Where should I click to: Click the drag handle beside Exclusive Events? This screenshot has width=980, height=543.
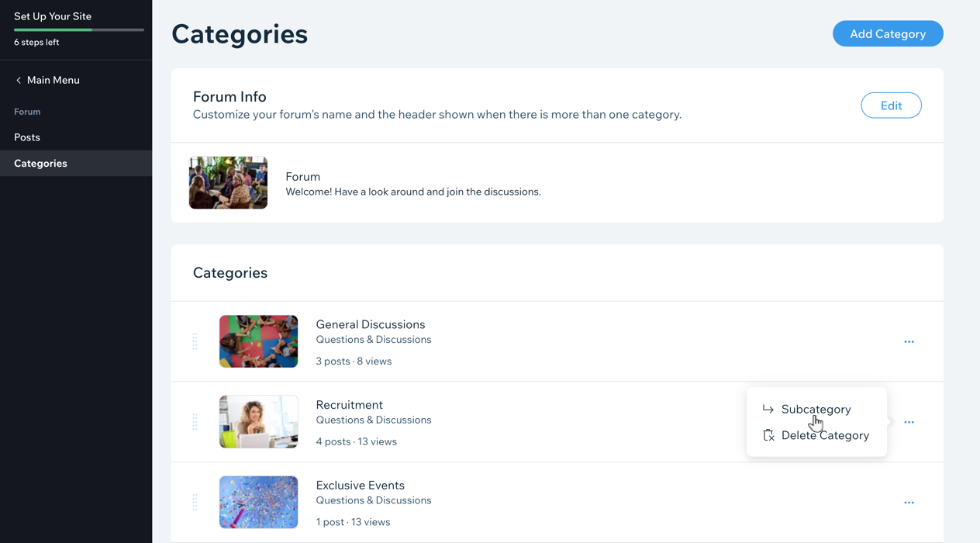pyautogui.click(x=195, y=503)
